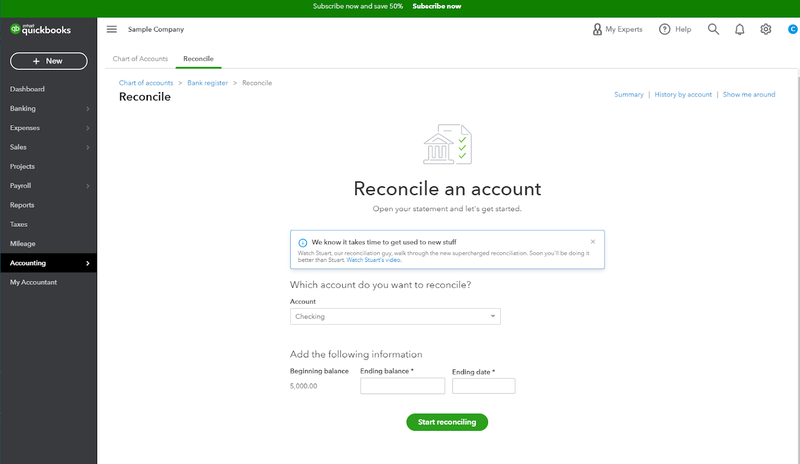Open History by account link

(x=683, y=94)
